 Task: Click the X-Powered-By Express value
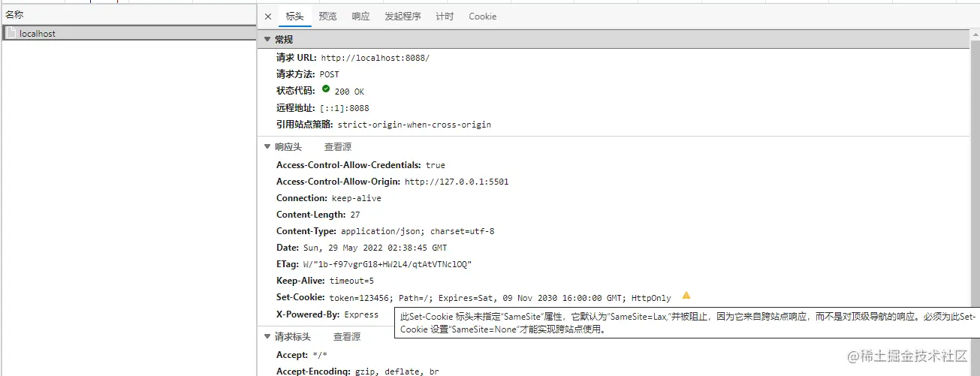coord(361,314)
